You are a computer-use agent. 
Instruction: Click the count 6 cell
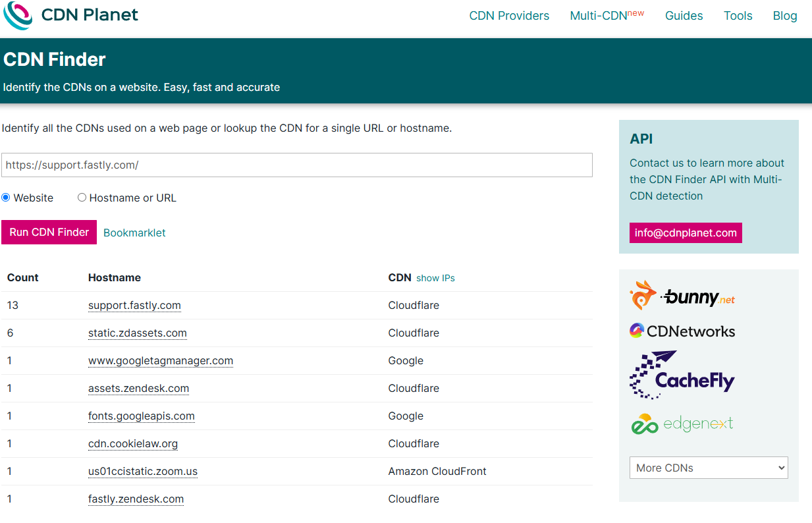point(11,333)
